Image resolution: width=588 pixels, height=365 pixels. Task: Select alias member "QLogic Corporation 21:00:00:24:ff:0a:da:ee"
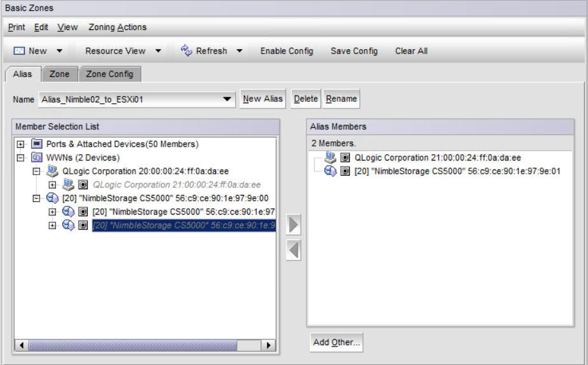[438, 157]
